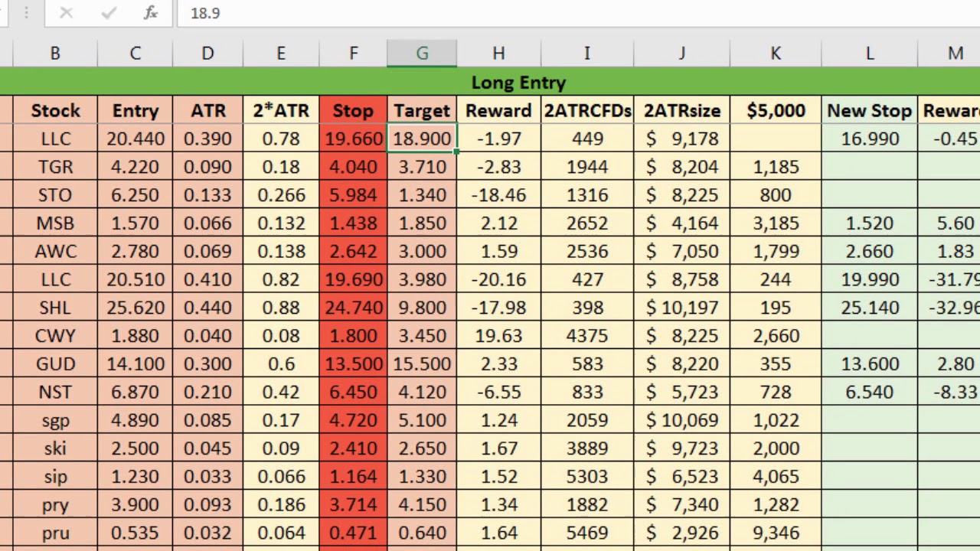Viewport: 980px width, 551px height.
Task: Click the Stock header cell
Action: coord(55,110)
